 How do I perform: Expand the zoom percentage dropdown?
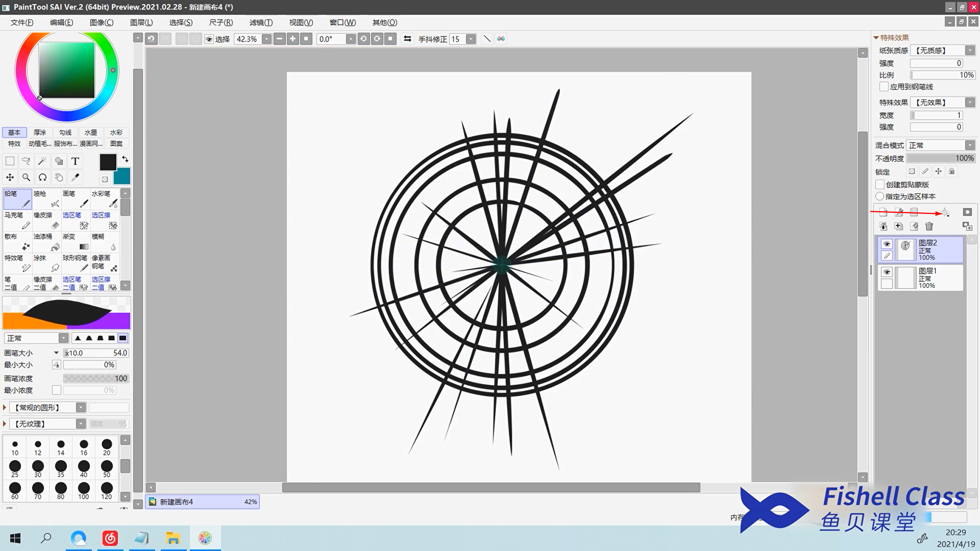[x=266, y=39]
